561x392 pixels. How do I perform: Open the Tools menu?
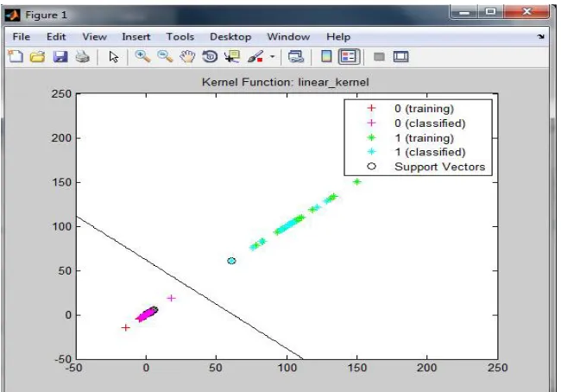[x=180, y=36]
